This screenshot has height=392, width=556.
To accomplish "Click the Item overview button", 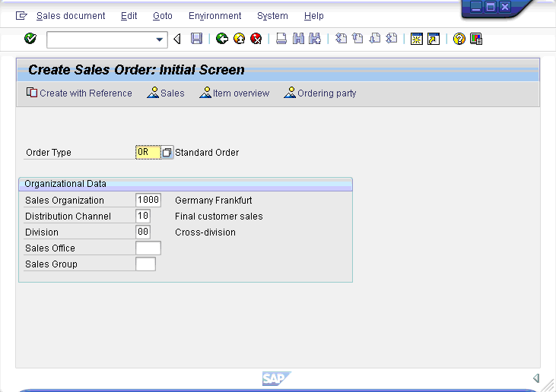I will pos(234,93).
